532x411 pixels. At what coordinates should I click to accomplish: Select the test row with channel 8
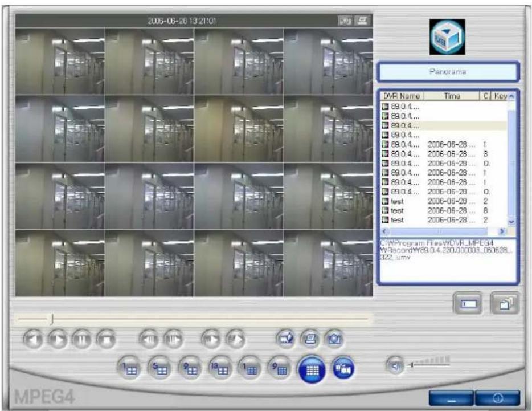pos(444,210)
